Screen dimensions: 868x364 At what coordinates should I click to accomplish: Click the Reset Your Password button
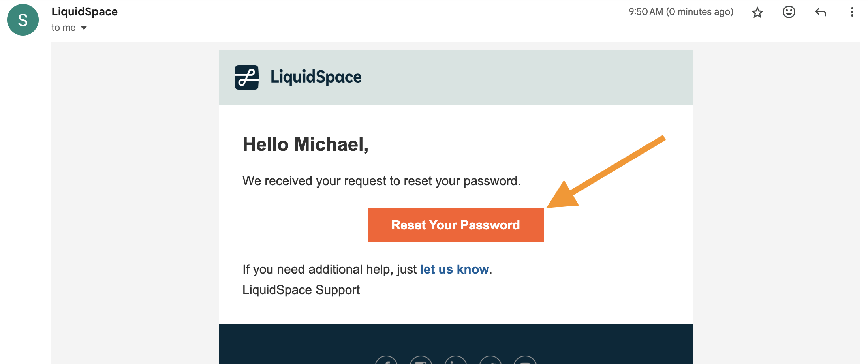pos(456,225)
